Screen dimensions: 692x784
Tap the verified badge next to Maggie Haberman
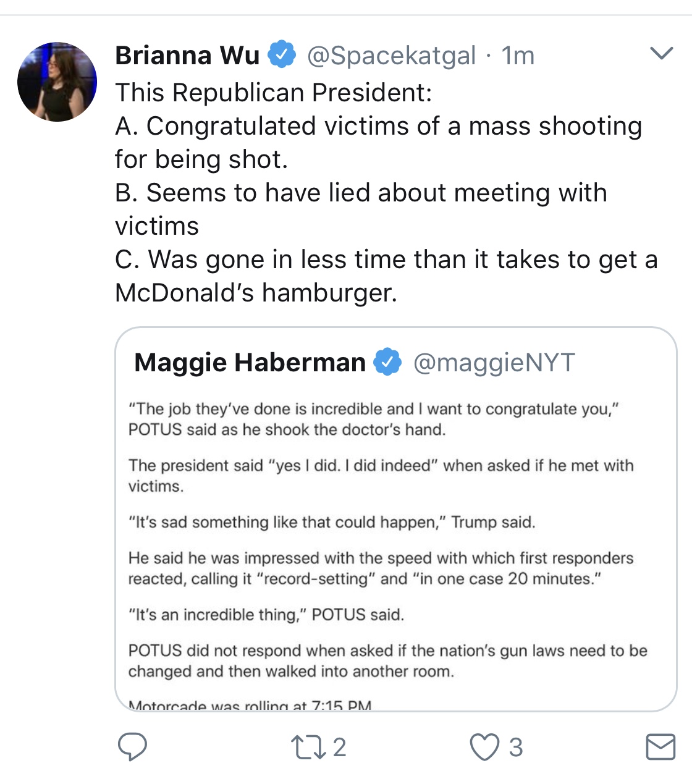(387, 362)
